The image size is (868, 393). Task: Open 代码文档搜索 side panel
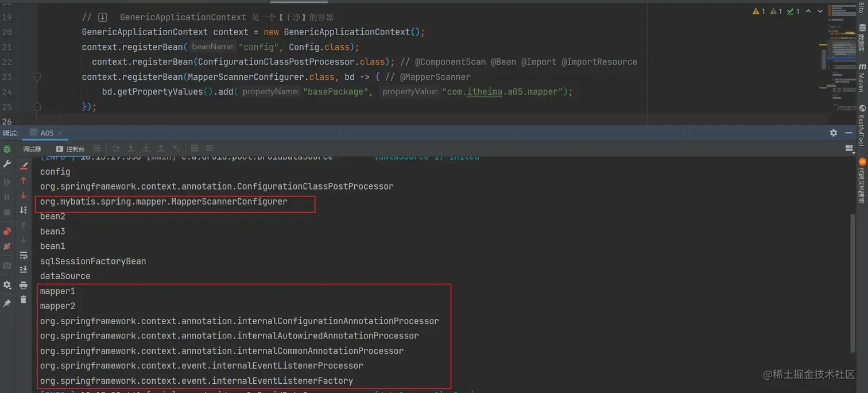click(862, 181)
